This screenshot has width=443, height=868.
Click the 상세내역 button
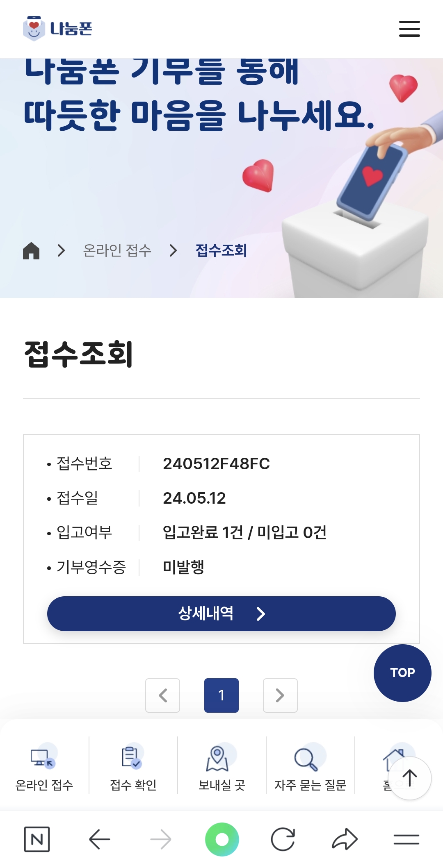point(221,614)
